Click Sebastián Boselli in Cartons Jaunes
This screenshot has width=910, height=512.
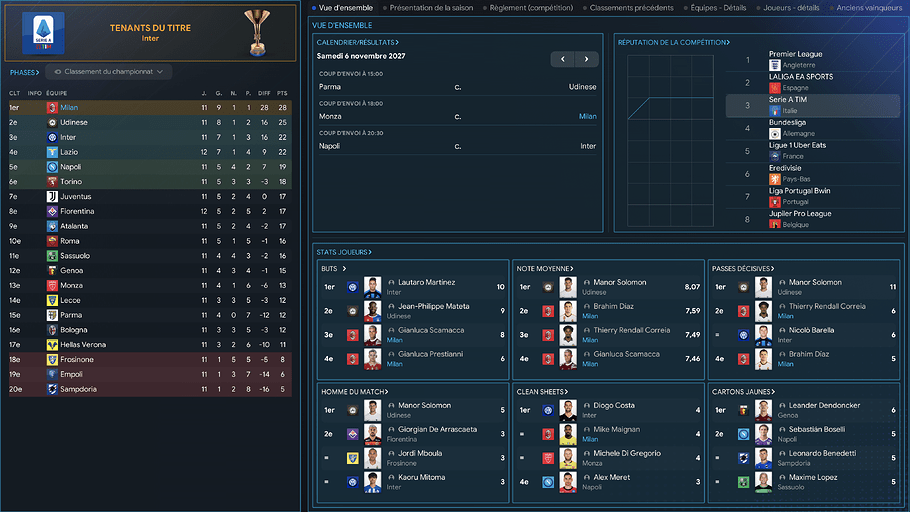point(817,430)
